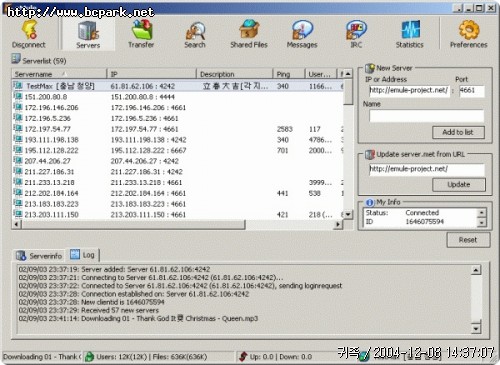
Task: Focus the server.met URL input field
Action: [427, 169]
